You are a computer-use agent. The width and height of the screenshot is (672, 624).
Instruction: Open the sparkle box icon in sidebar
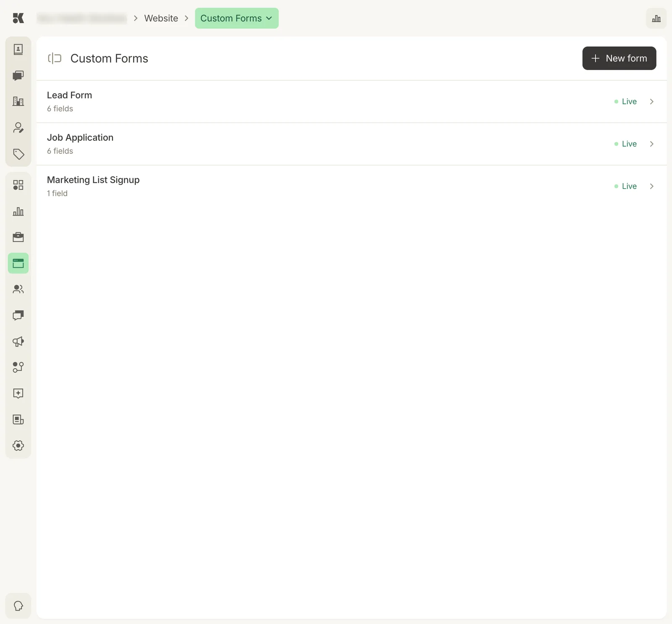point(18,393)
